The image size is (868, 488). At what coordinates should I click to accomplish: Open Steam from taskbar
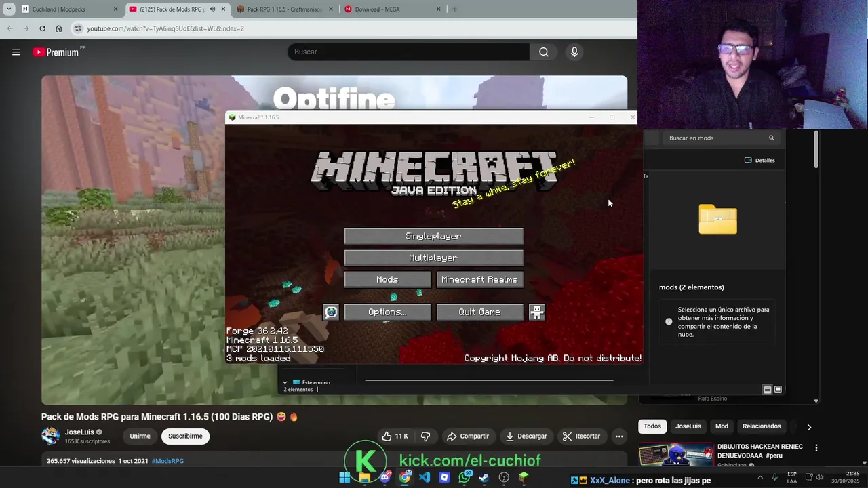(x=484, y=477)
